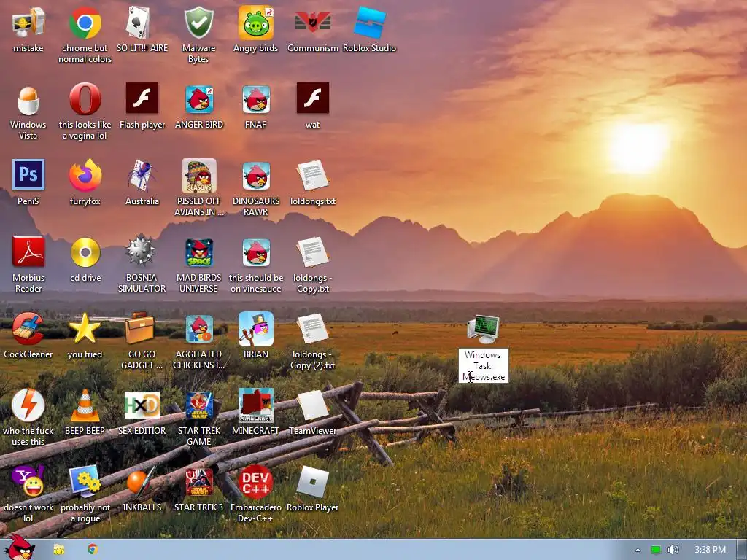
Task: Select the Malware Bytes shield icon
Action: coord(198,23)
